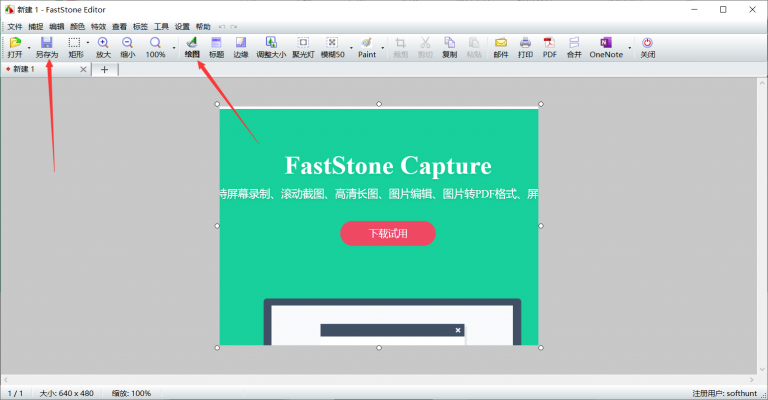Open the 工具 tools menu
This screenshot has width=768, height=400.
tap(161, 26)
